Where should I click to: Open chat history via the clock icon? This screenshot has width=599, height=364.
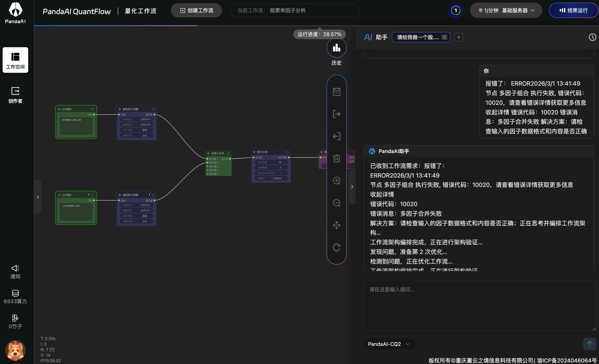pos(592,37)
